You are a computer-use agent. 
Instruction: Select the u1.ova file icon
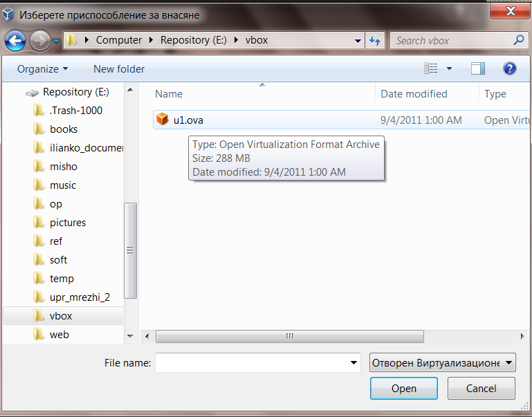pyautogui.click(x=163, y=120)
